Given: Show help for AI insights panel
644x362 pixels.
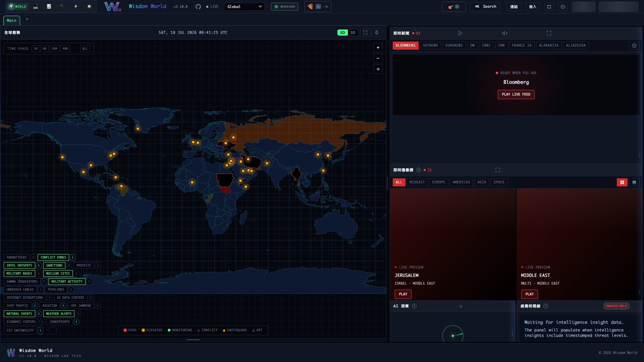Looking at the screenshot, I should (414, 306).
